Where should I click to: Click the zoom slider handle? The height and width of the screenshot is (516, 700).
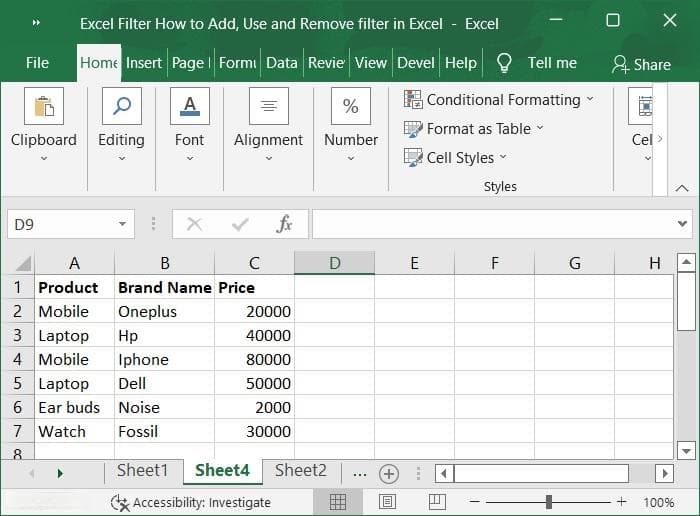pos(549,502)
